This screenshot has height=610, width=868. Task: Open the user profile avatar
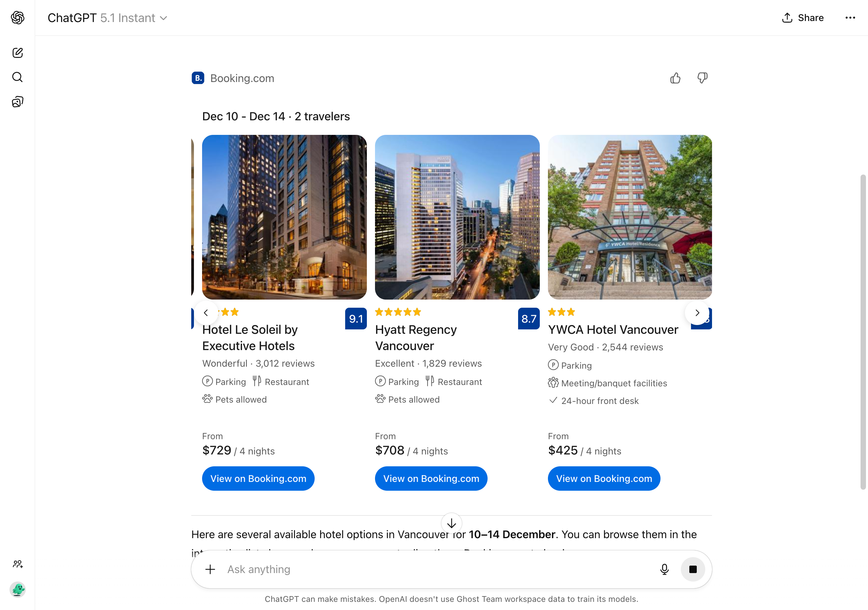[17, 589]
